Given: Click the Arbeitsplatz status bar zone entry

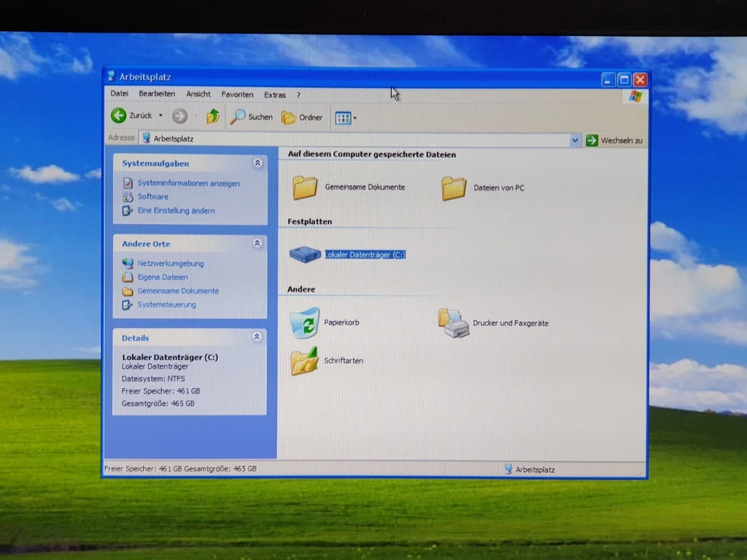Looking at the screenshot, I should [x=530, y=470].
